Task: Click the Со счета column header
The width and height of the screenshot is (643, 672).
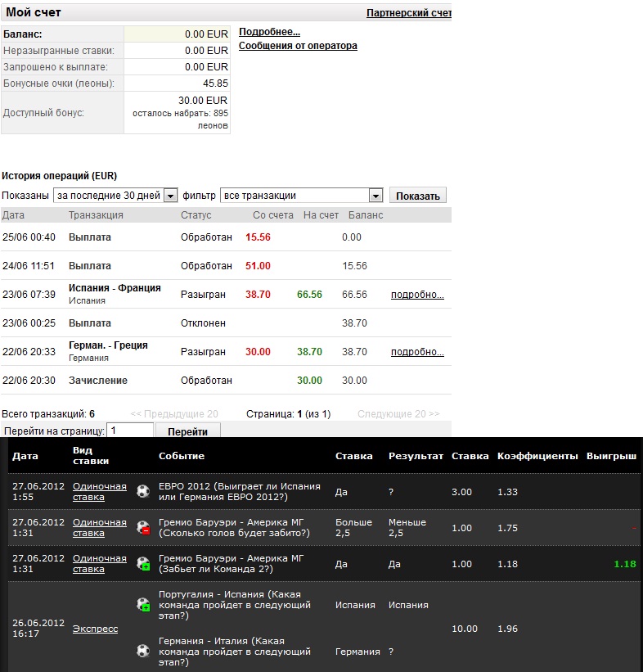Action: point(273,215)
